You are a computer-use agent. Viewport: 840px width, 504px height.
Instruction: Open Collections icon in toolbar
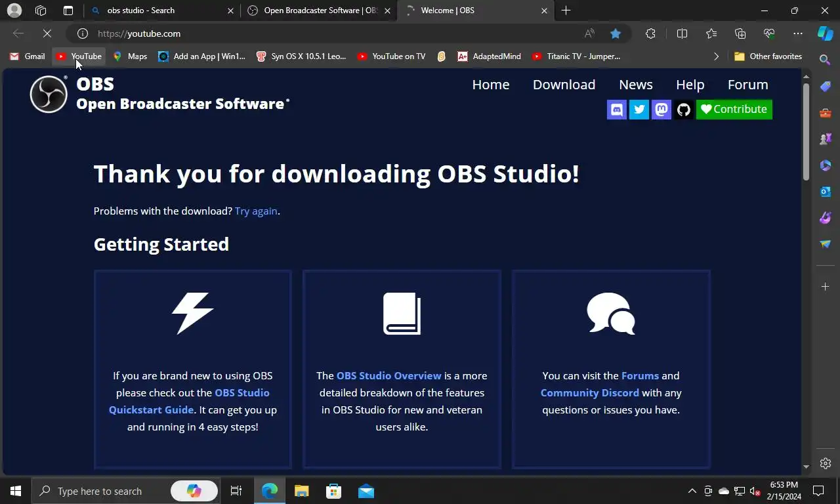740,33
